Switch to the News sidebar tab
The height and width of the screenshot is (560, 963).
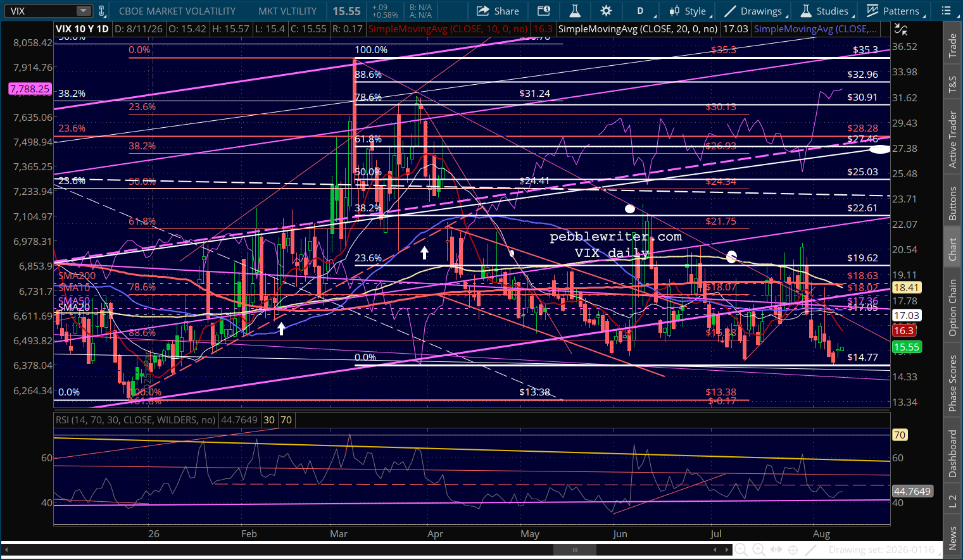click(952, 537)
